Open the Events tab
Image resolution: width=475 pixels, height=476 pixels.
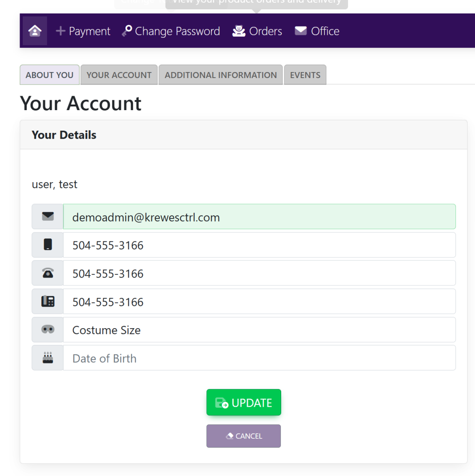pyautogui.click(x=305, y=75)
